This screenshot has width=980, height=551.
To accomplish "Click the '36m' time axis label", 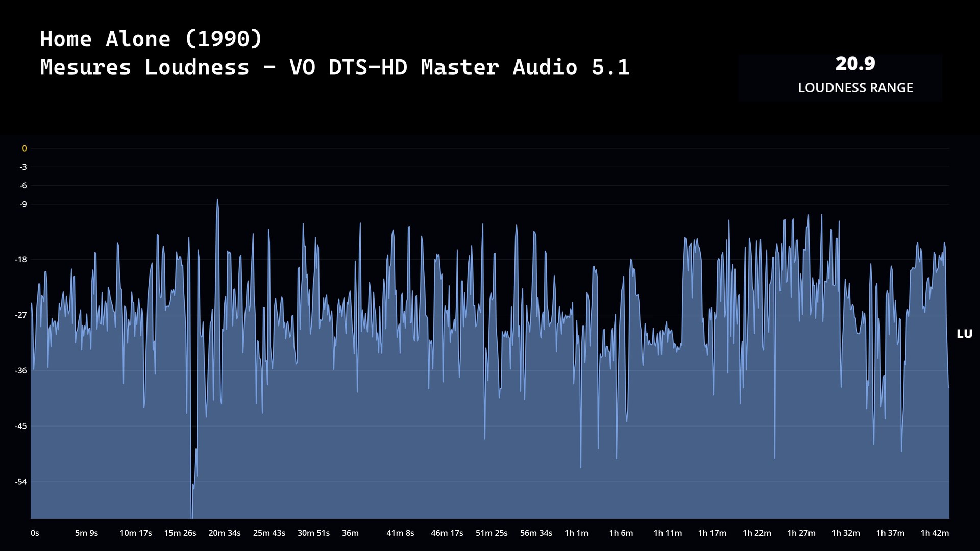I will click(x=350, y=533).
